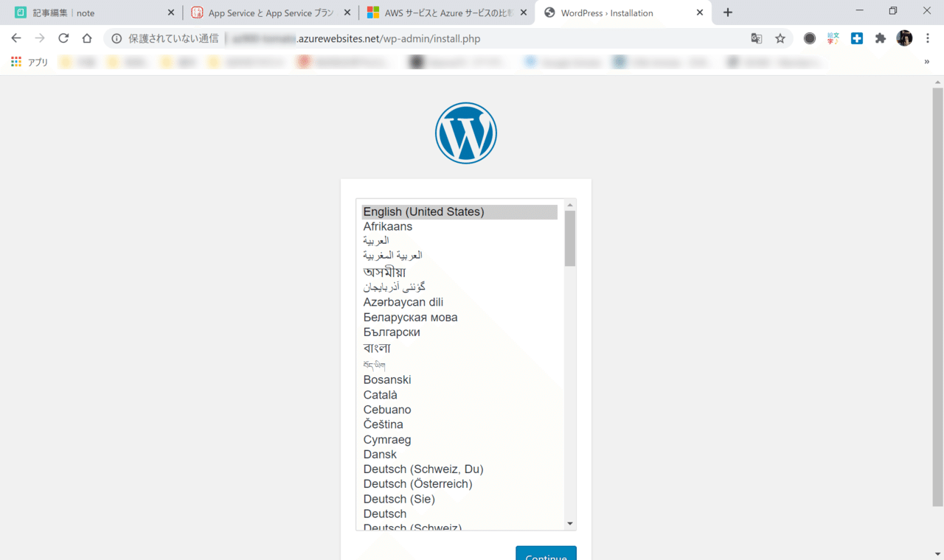Select العربية المغربية language option

(x=459, y=256)
